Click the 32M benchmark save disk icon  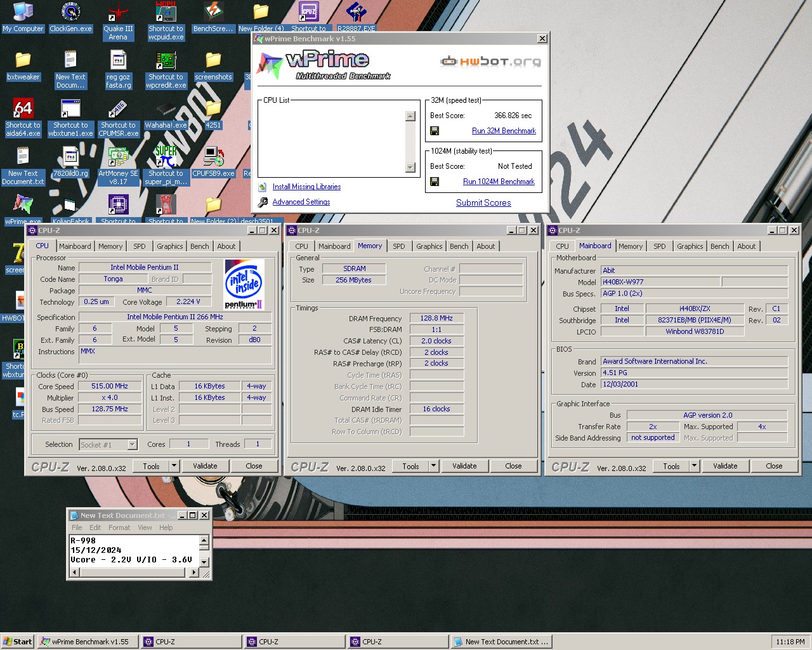[x=435, y=131]
